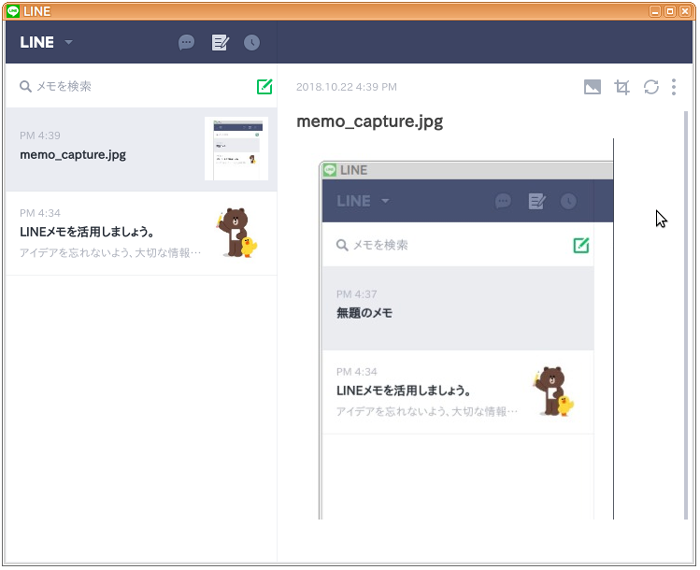Open more options three-dot menu

coord(674,87)
